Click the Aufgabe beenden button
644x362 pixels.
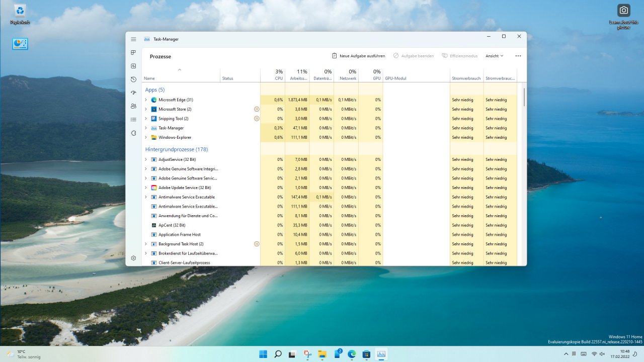[x=414, y=56]
